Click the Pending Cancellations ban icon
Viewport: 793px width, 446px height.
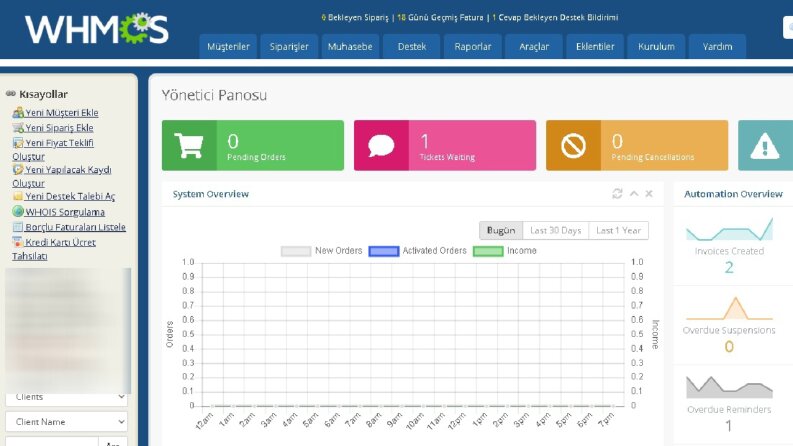point(573,146)
